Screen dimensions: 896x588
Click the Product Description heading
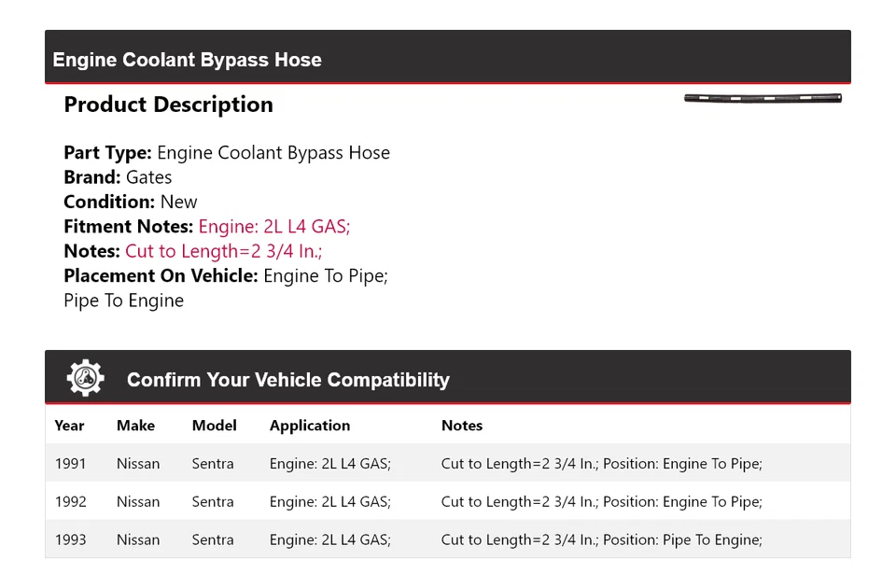168,105
